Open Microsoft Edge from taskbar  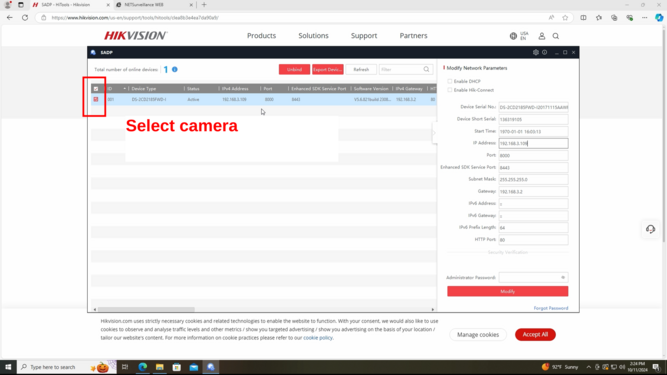coord(143,367)
